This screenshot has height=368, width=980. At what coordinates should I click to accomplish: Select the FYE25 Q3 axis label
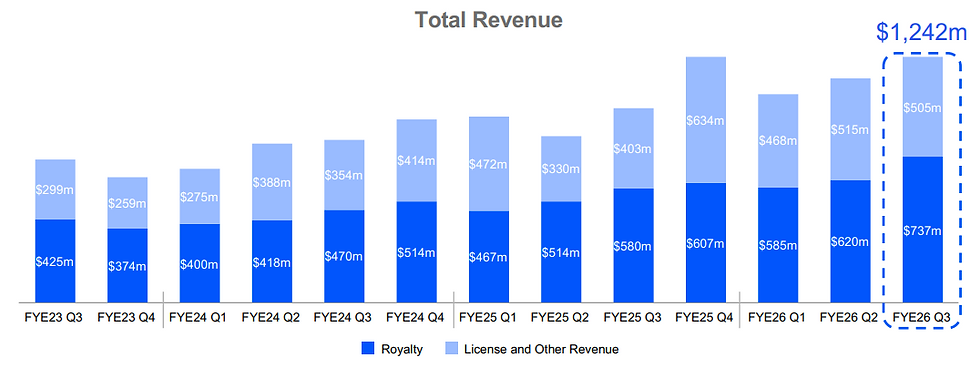click(632, 317)
